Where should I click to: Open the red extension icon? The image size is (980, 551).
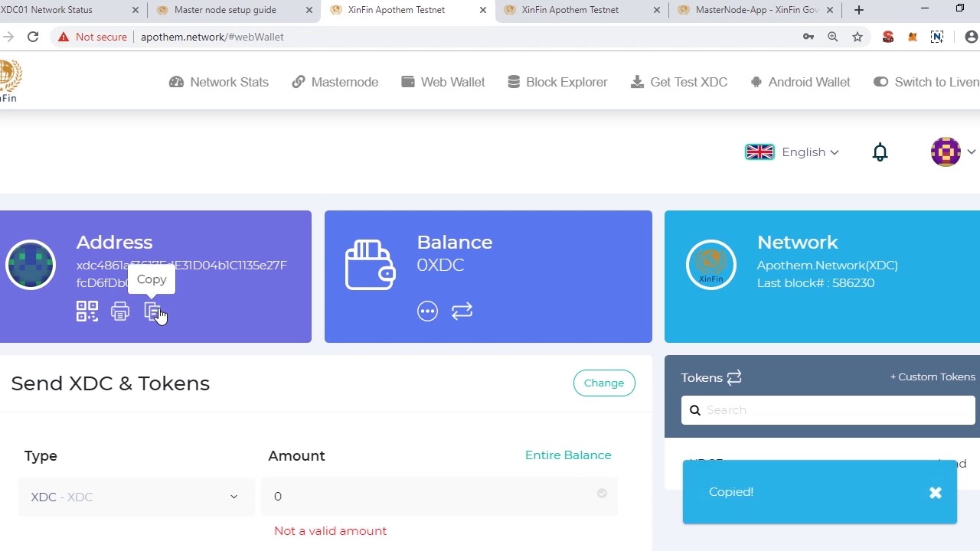pos(888,37)
